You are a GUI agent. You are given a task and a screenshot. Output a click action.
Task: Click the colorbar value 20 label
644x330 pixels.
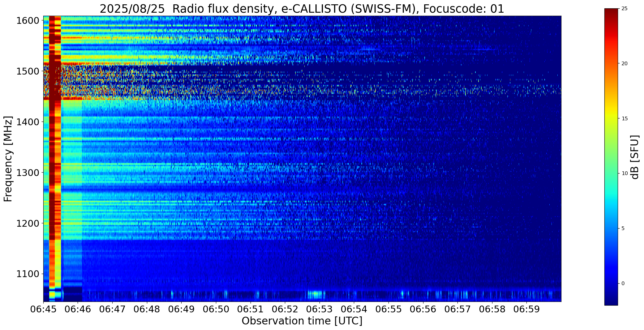tap(625, 64)
